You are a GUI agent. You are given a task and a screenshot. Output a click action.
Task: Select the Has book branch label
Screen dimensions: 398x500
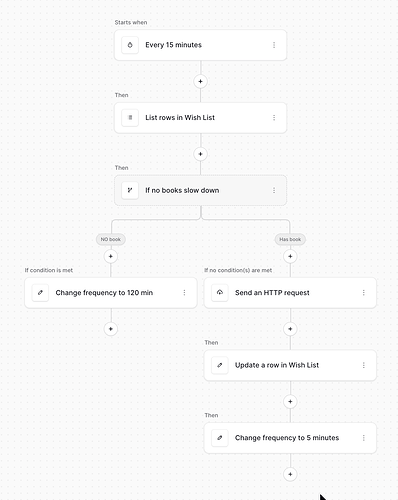point(290,239)
